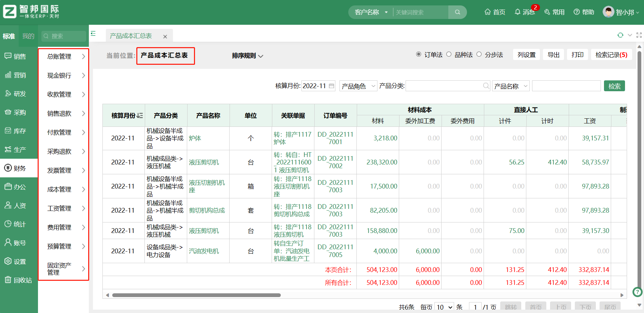Viewport: 644px width, 313px height.
Task: Click the fullscreen expand icon
Action: click(639, 35)
